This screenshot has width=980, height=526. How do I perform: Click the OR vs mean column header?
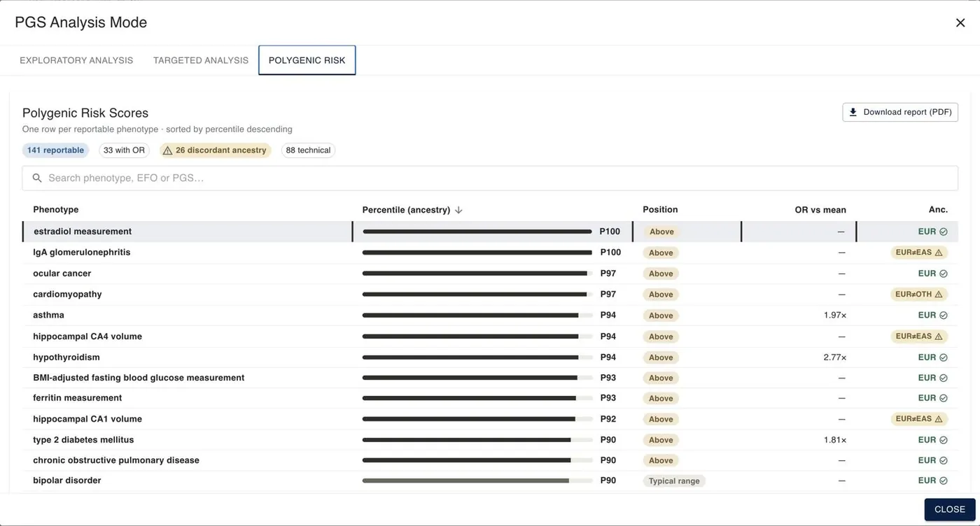click(x=820, y=210)
